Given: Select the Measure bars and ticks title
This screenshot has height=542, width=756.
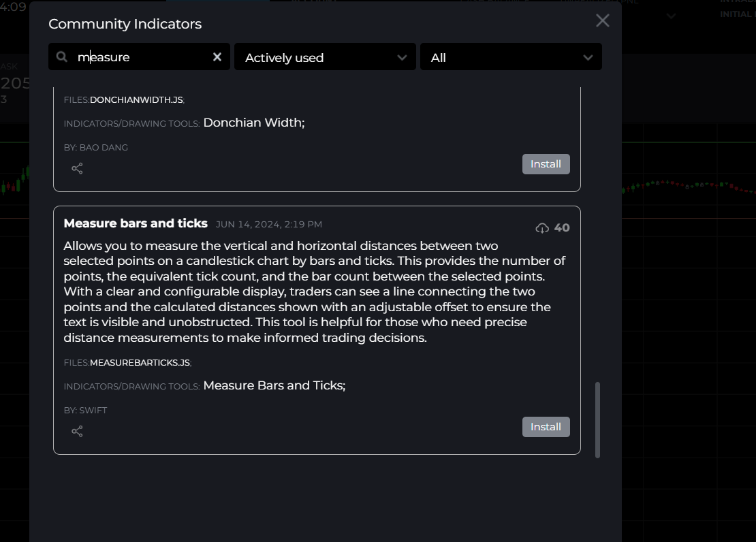Looking at the screenshot, I should [136, 223].
